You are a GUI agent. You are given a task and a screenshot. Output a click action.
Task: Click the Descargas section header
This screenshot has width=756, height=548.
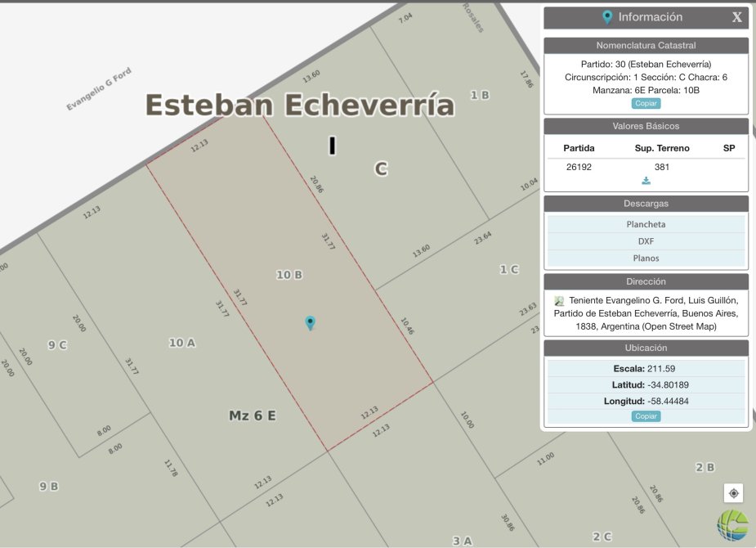646,204
